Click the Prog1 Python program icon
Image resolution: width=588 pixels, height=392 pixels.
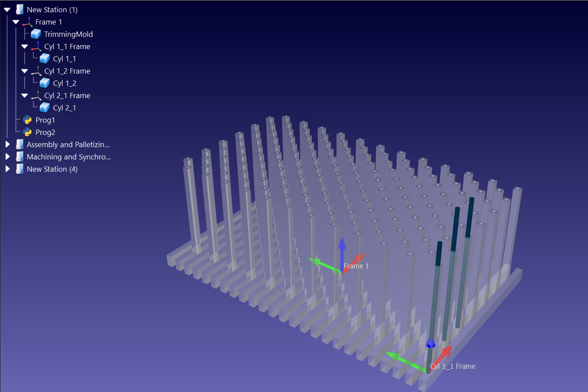pyautogui.click(x=27, y=120)
